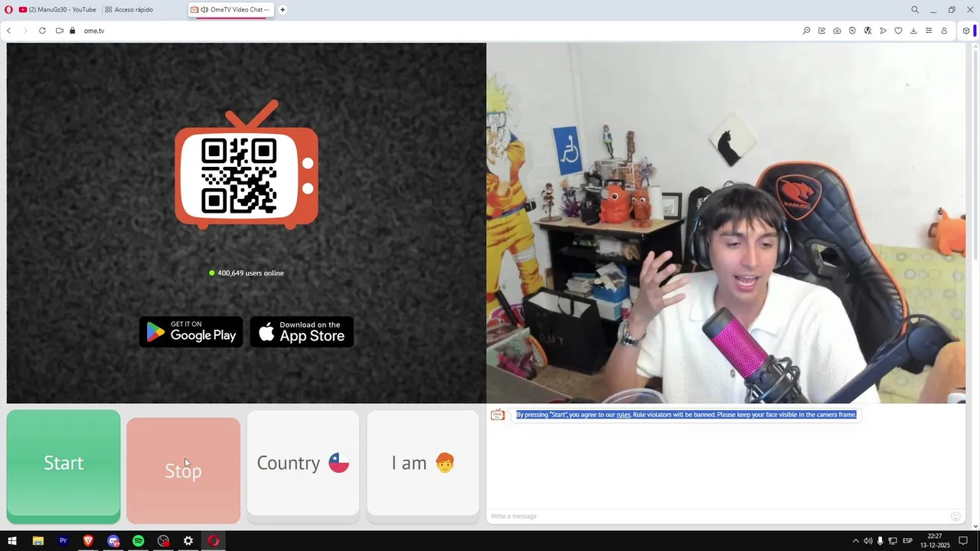Open the clock showing 22:27
This screenshot has width=980, height=551.
(935, 541)
